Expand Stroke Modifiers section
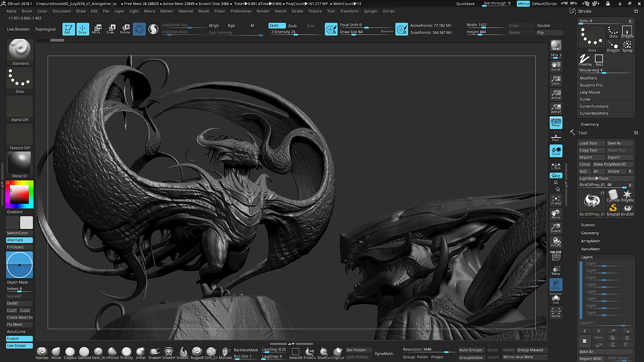This screenshot has height=362, width=644. tap(588, 78)
